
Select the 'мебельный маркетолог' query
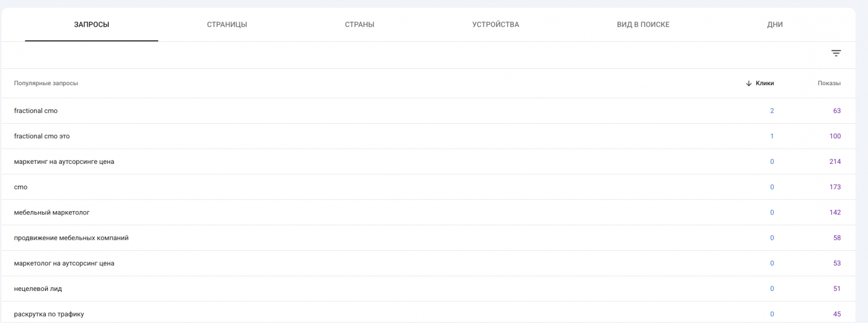pyautogui.click(x=428, y=213)
